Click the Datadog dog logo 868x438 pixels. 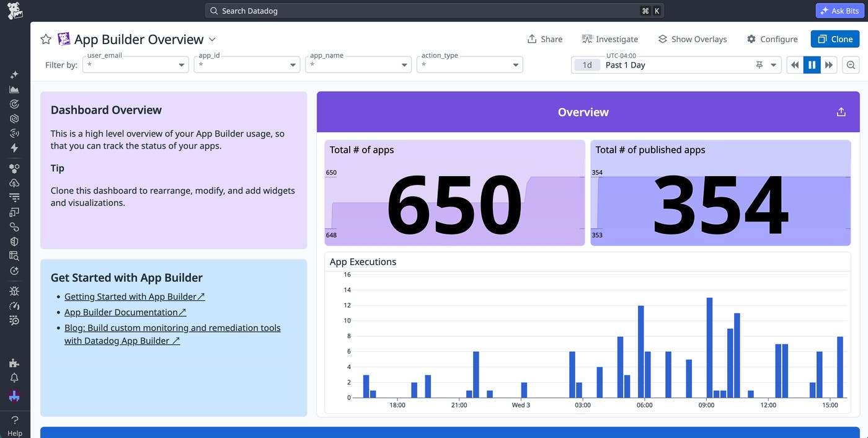coord(15,11)
